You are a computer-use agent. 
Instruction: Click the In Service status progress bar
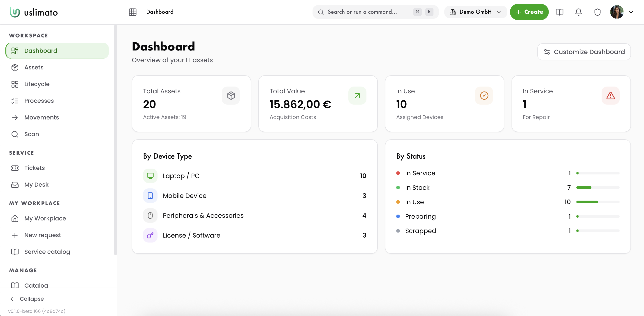tap(598, 173)
